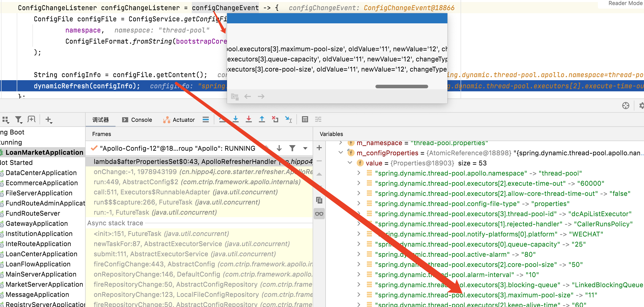Collapse the value Properties node in Variables

[349, 163]
